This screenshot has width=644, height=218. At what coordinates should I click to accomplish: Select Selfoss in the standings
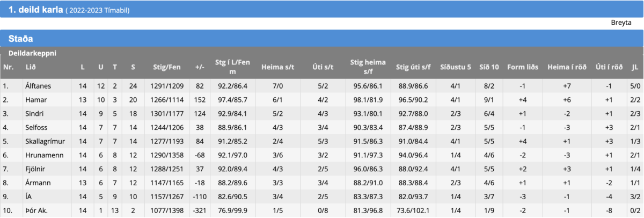(35, 128)
